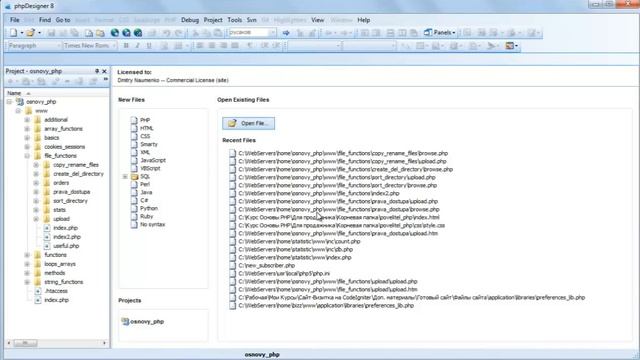Click the New file toolbar icon
The image size is (640, 360).
tap(13, 33)
